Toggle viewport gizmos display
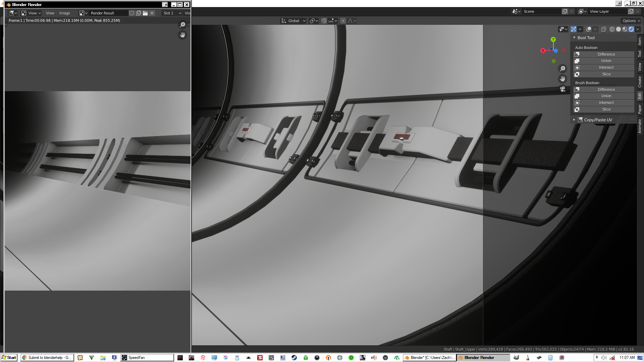This screenshot has height=362, width=644. click(574, 29)
